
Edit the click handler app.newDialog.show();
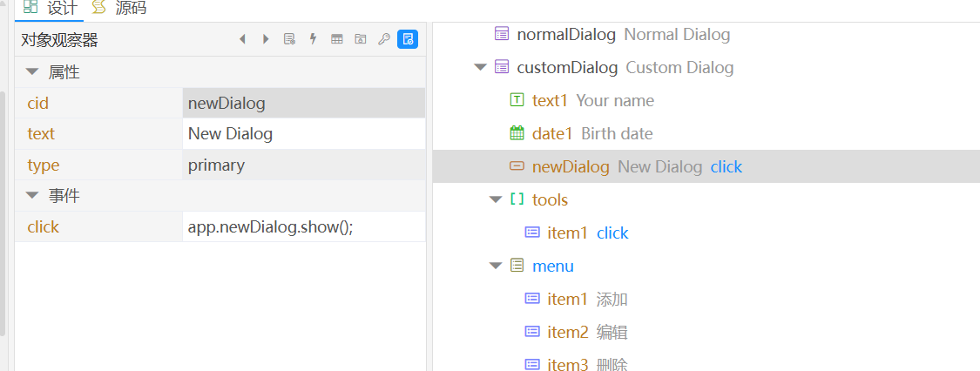(304, 226)
